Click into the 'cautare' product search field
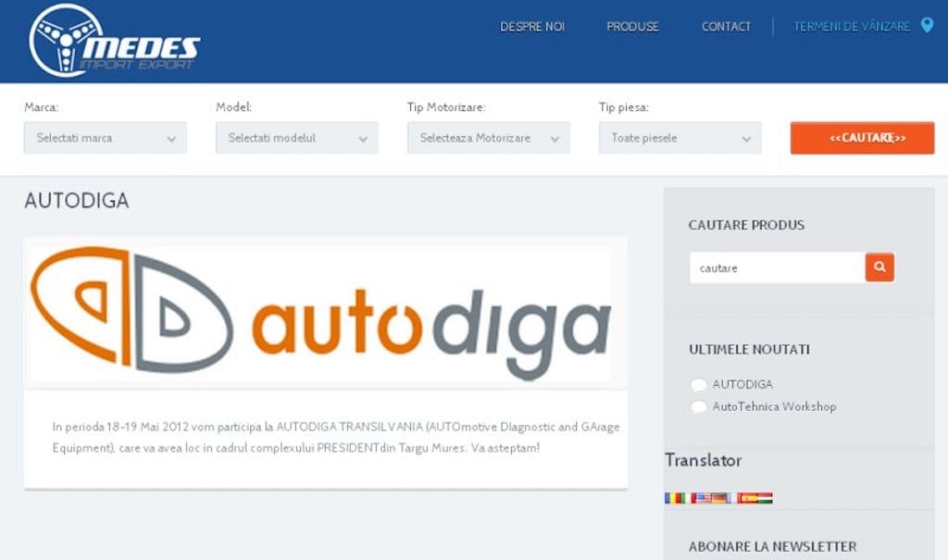This screenshot has height=560, width=948. (778, 268)
